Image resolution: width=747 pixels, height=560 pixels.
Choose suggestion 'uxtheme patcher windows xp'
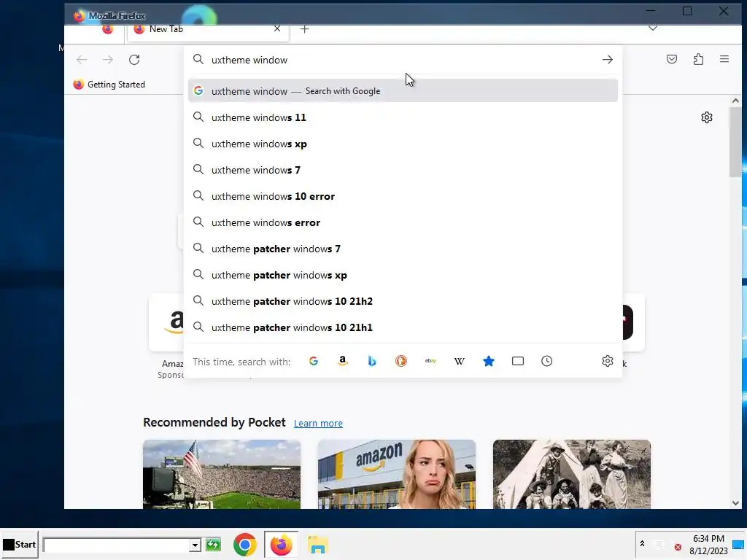point(403,275)
